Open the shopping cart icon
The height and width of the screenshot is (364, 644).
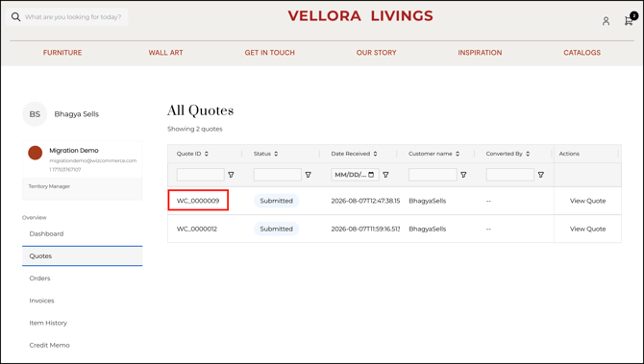pos(629,21)
